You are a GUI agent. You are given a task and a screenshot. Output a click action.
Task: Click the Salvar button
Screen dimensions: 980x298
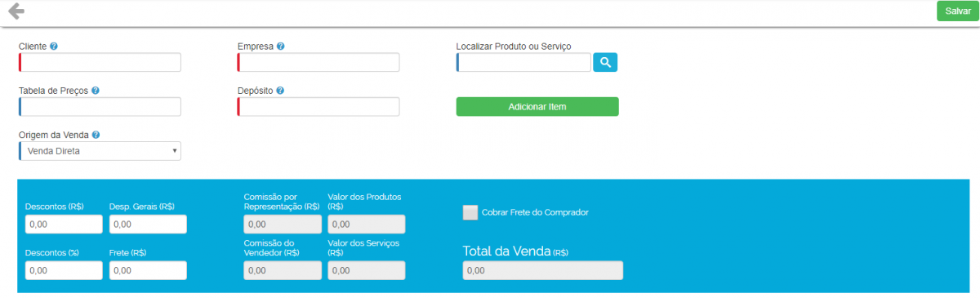958,11
